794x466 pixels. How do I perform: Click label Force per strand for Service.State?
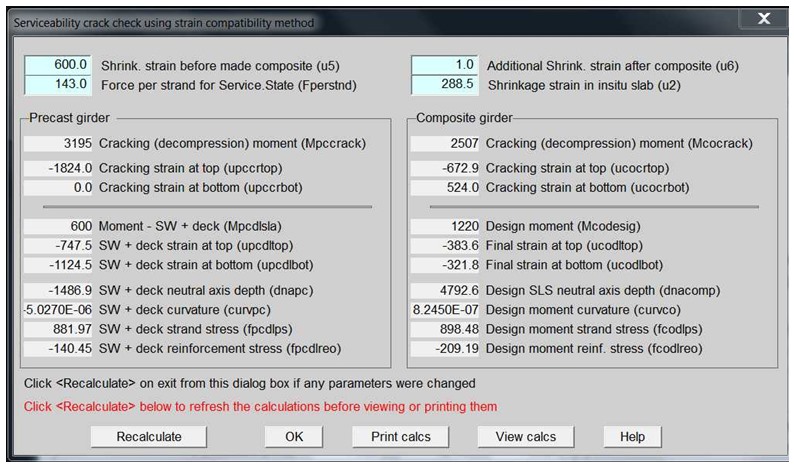click(229, 85)
